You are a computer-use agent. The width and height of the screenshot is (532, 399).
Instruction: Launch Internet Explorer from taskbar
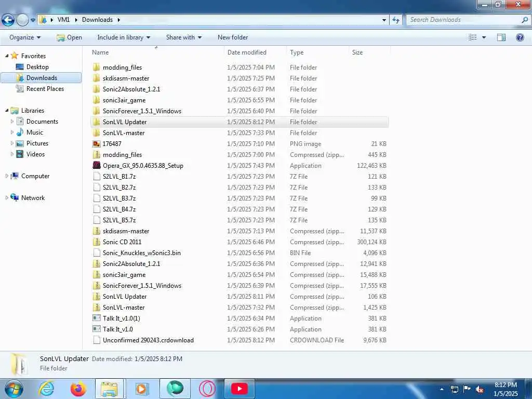tap(46, 389)
